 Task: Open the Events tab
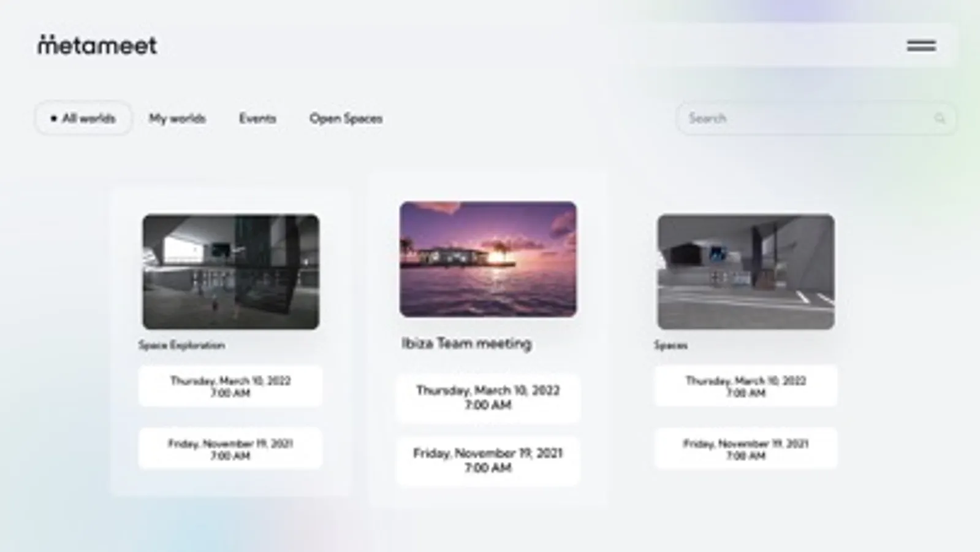tap(257, 118)
